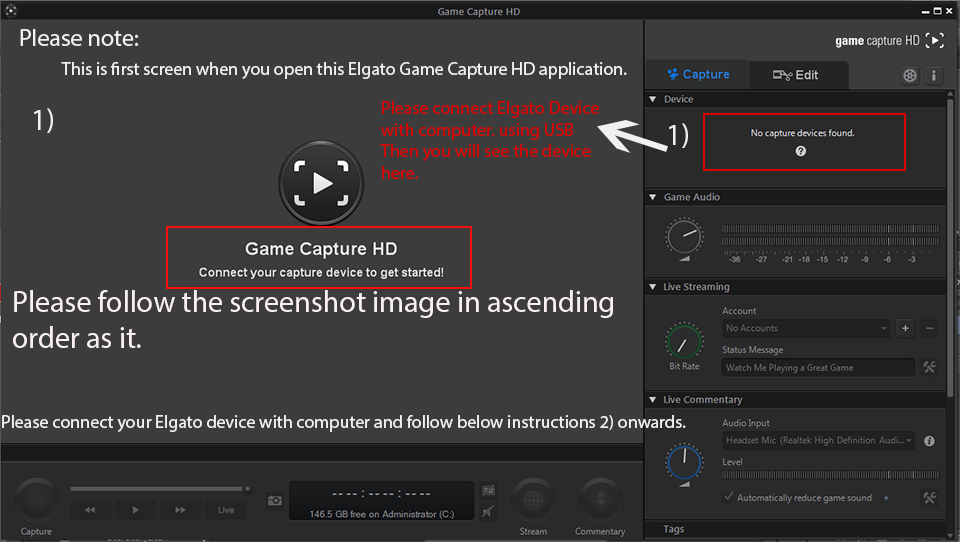This screenshot has height=542, width=960.
Task: Open the No Accounts dropdown
Action: click(806, 328)
